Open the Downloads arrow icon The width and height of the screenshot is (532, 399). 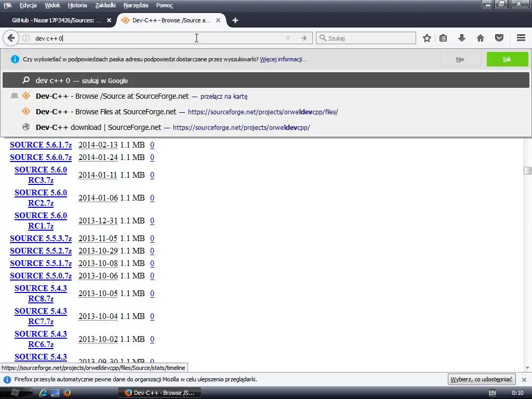point(461,38)
